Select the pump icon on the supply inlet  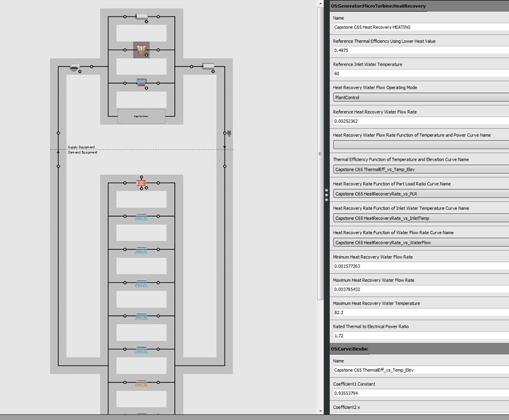click(74, 67)
